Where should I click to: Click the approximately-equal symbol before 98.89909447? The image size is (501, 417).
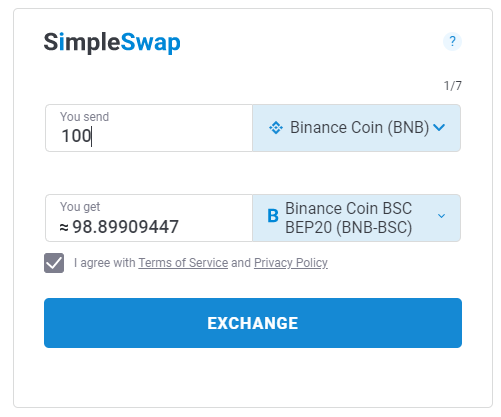pos(64,228)
